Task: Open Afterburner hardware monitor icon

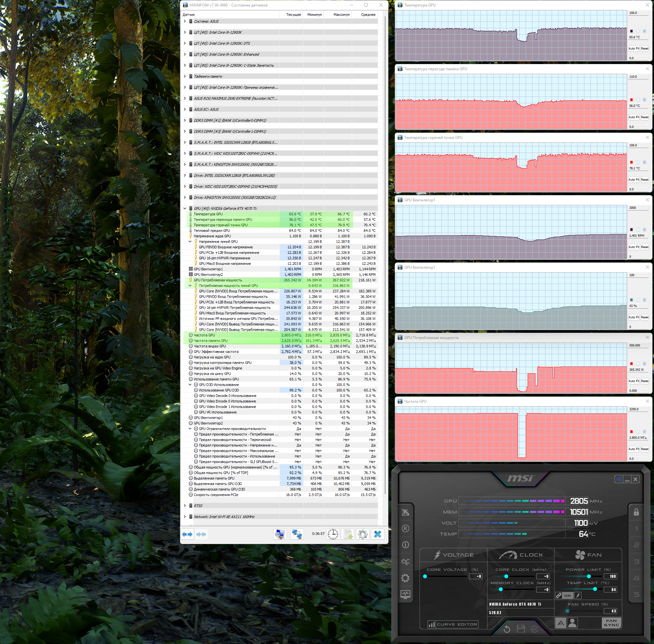Action: pos(405,594)
